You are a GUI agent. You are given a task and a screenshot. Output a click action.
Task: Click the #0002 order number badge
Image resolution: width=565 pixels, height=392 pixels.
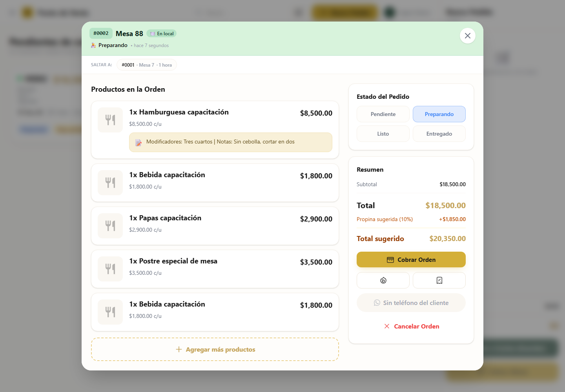[x=101, y=33]
